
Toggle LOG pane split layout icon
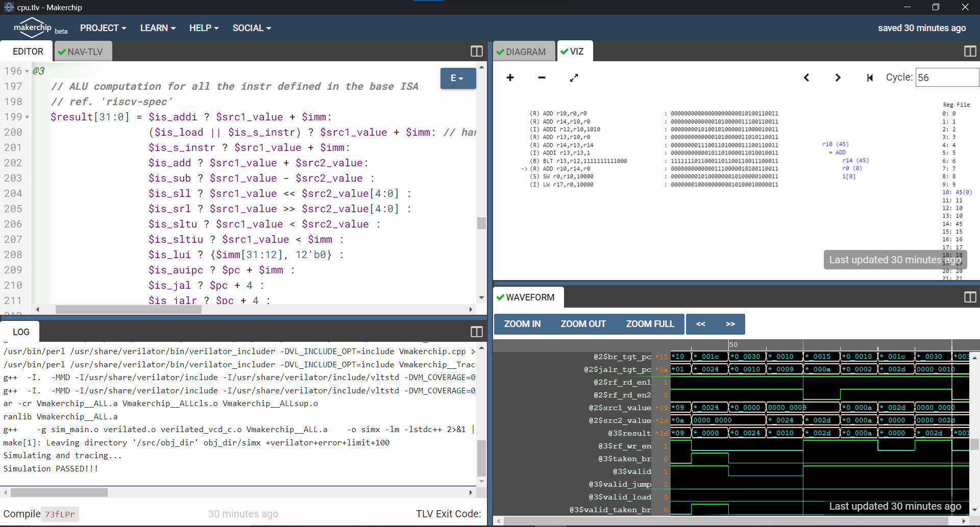[476, 332]
